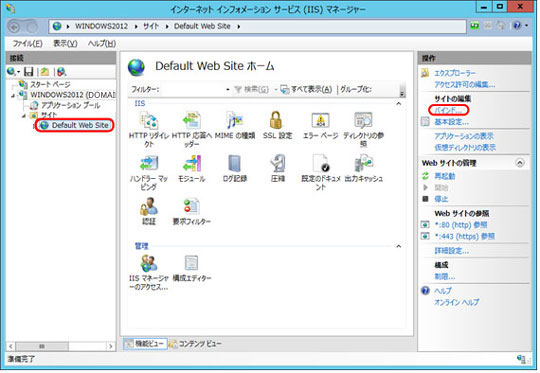Open 圧縮 feature icon
This screenshot has height=373, width=540.
(x=277, y=164)
